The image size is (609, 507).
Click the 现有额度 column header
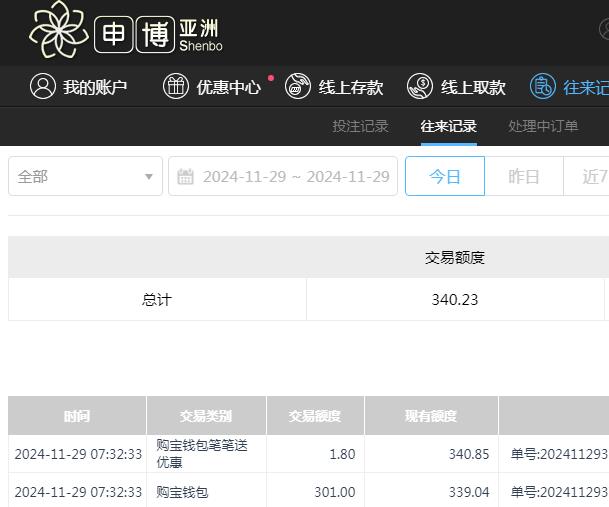coord(431,416)
